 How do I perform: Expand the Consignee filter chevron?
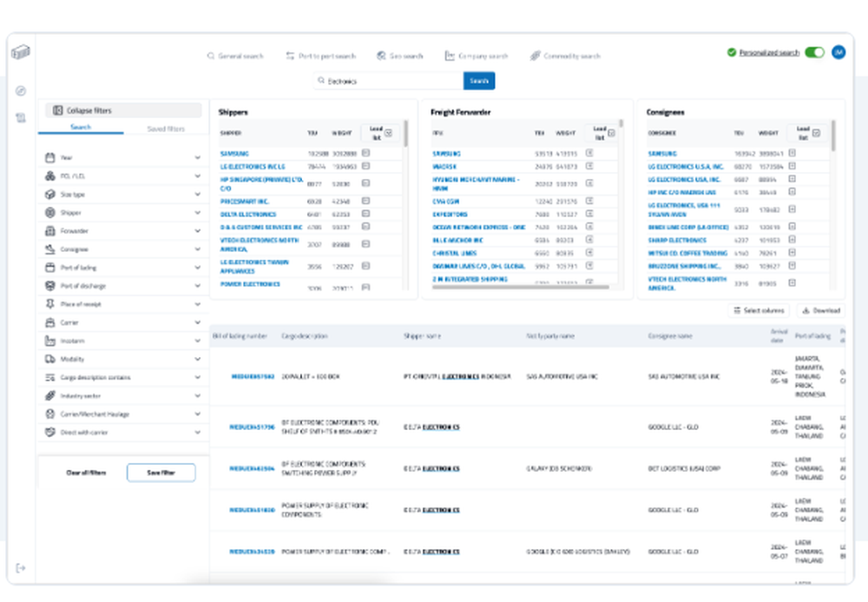[x=198, y=249]
